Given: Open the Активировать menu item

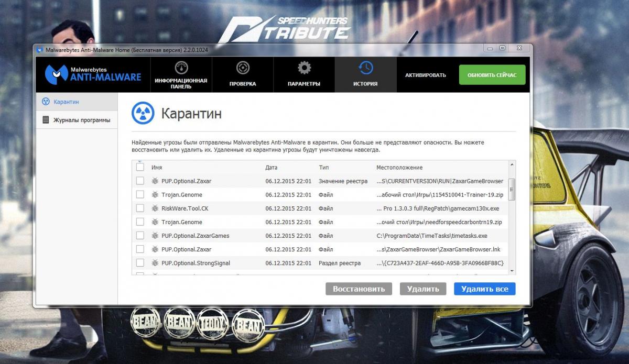Looking at the screenshot, I should (426, 75).
